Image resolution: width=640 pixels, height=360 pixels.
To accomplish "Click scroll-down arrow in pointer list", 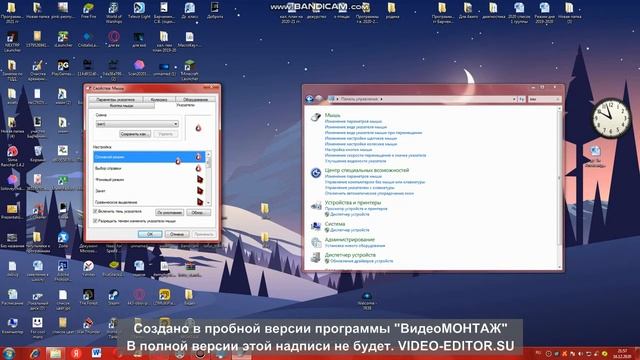I will (x=209, y=203).
